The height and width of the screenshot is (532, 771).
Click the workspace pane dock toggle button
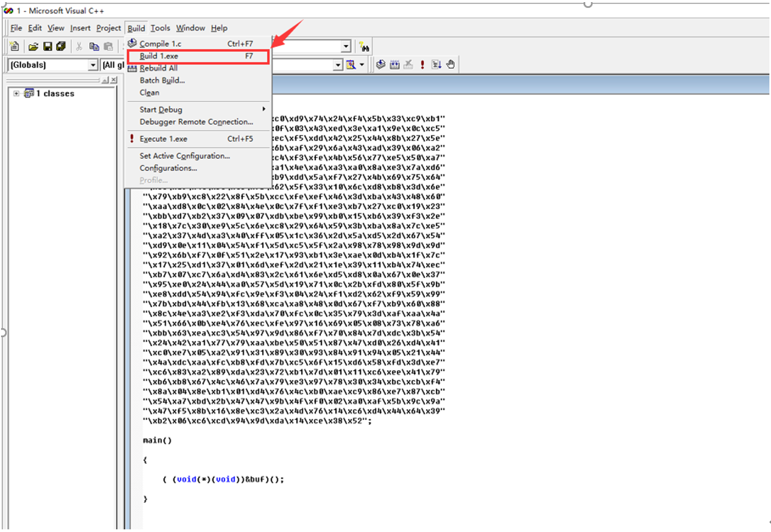[105, 80]
